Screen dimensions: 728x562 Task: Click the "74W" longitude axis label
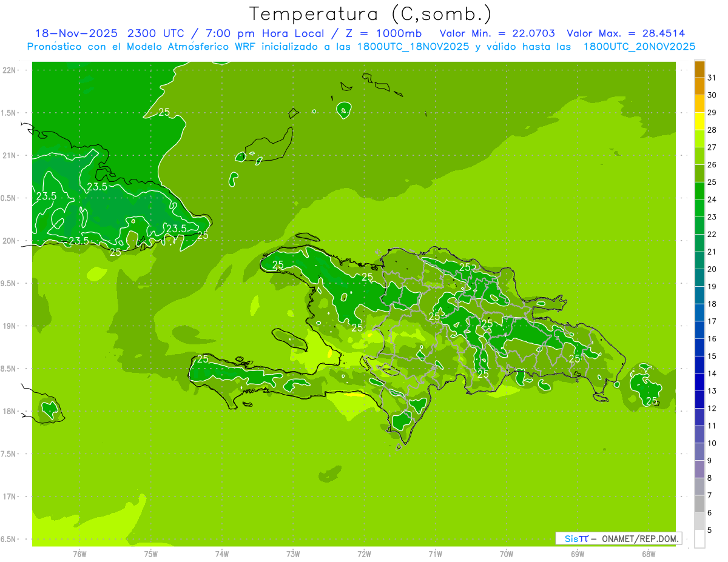[222, 554]
